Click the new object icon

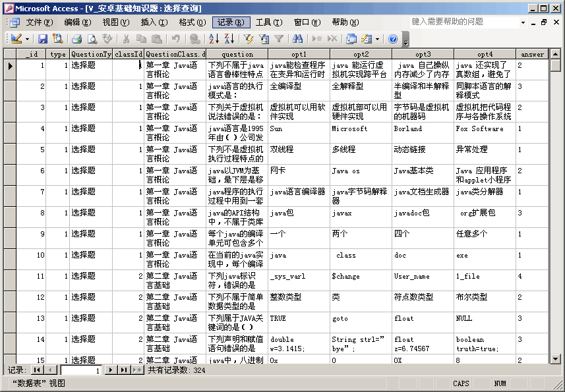(367, 38)
